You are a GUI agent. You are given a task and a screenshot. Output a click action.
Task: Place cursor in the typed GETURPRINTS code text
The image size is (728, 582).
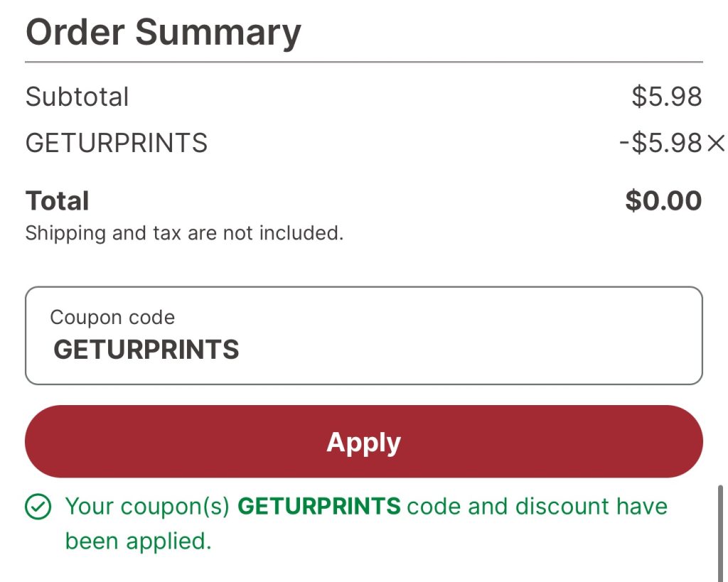pyautogui.click(x=146, y=350)
